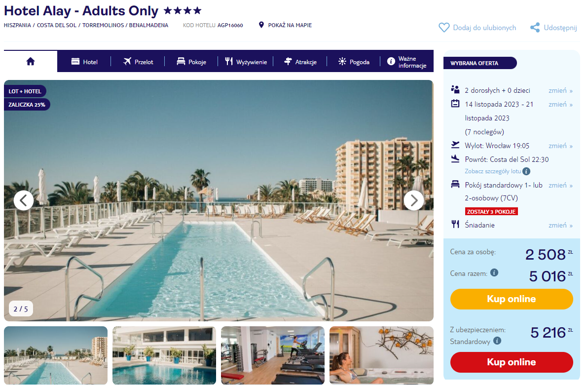Open the home icon tab
Image resolution: width=588 pixels, height=386 pixels.
point(31,62)
